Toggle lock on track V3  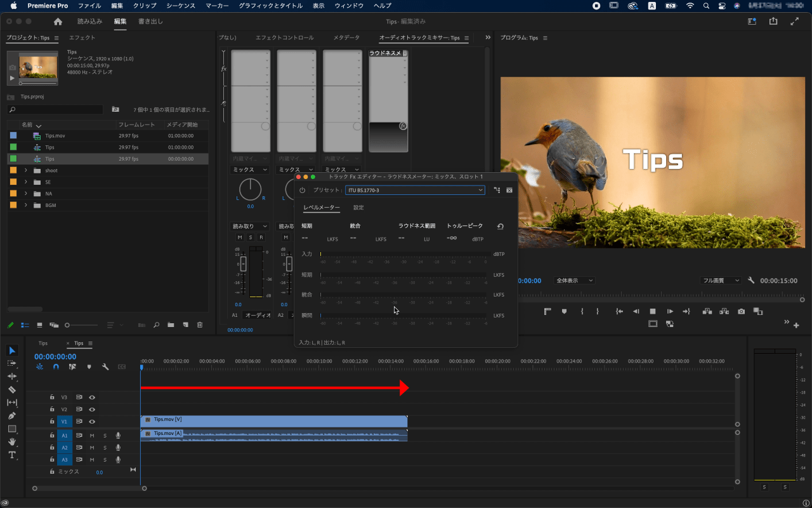point(52,397)
